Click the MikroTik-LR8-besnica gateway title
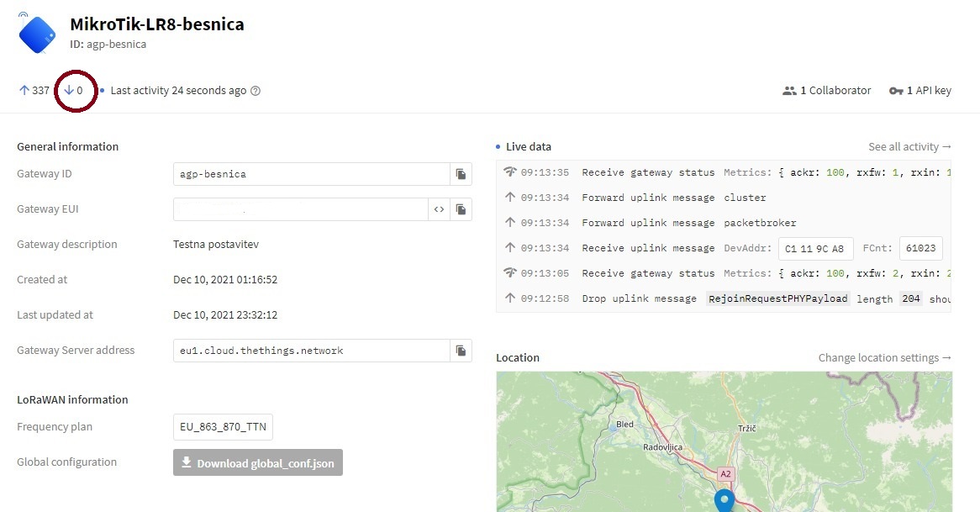 pyautogui.click(x=157, y=24)
